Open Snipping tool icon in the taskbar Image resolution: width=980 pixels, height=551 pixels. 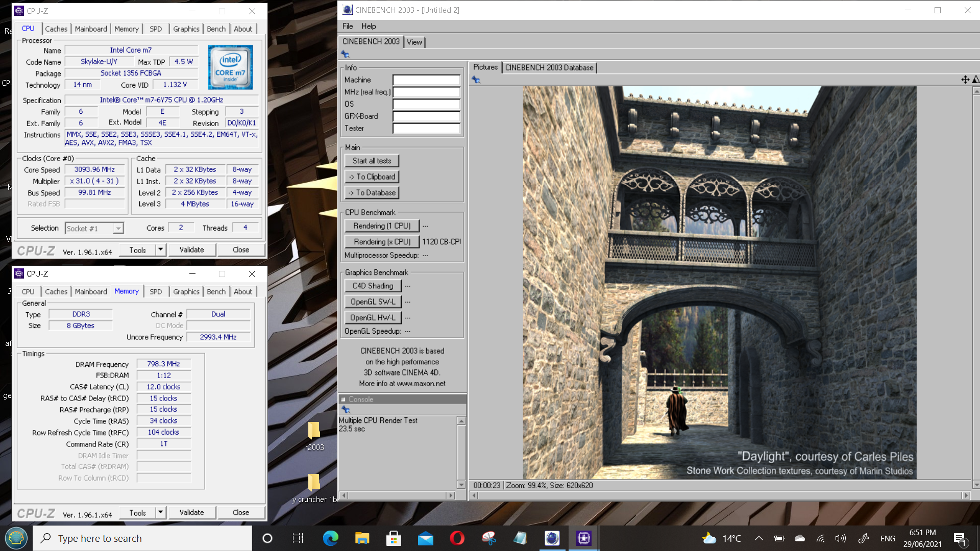[x=489, y=538]
